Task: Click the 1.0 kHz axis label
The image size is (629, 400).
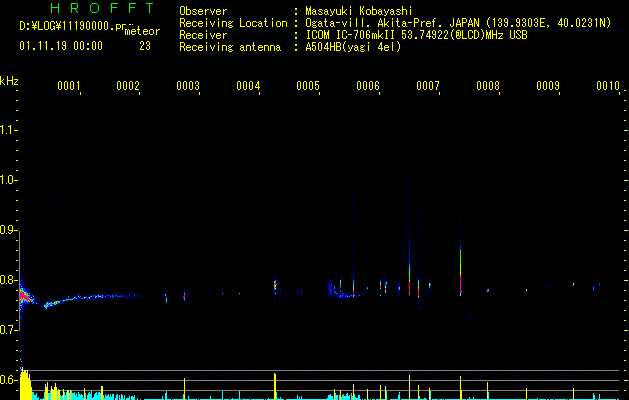Action: coord(8,180)
